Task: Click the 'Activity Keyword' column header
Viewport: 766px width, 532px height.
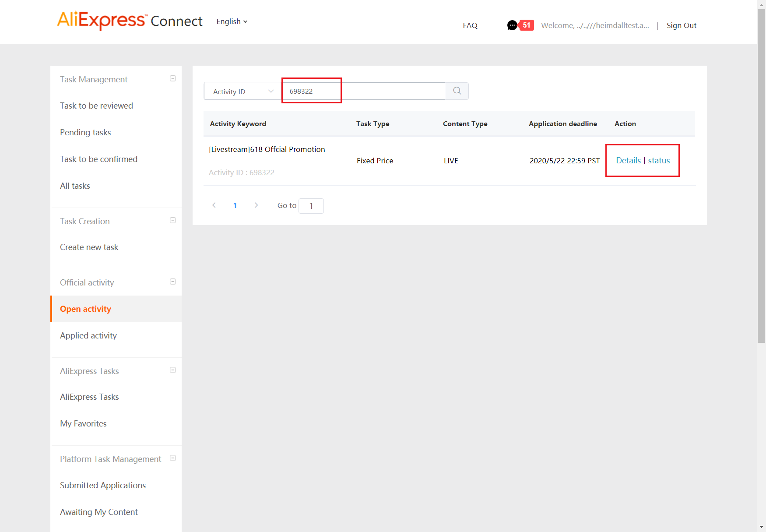Action: [x=238, y=124]
